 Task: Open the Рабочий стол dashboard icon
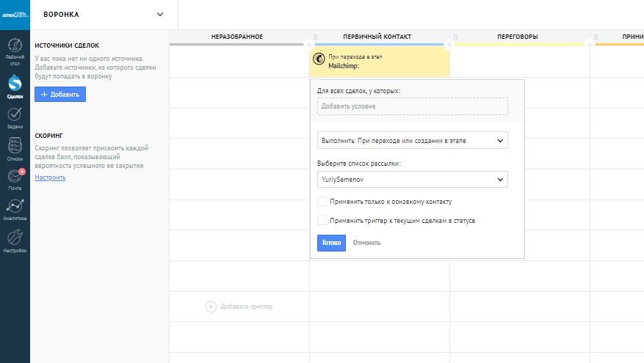tap(15, 51)
